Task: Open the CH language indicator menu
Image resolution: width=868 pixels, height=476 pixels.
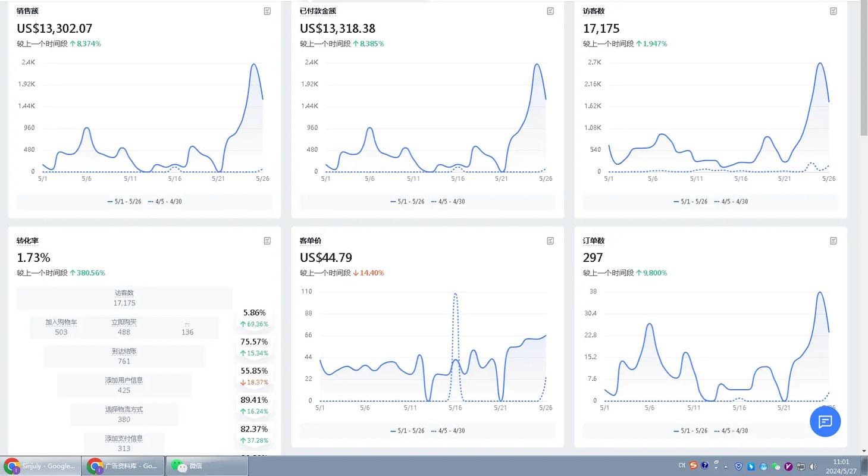Action: coord(682,466)
